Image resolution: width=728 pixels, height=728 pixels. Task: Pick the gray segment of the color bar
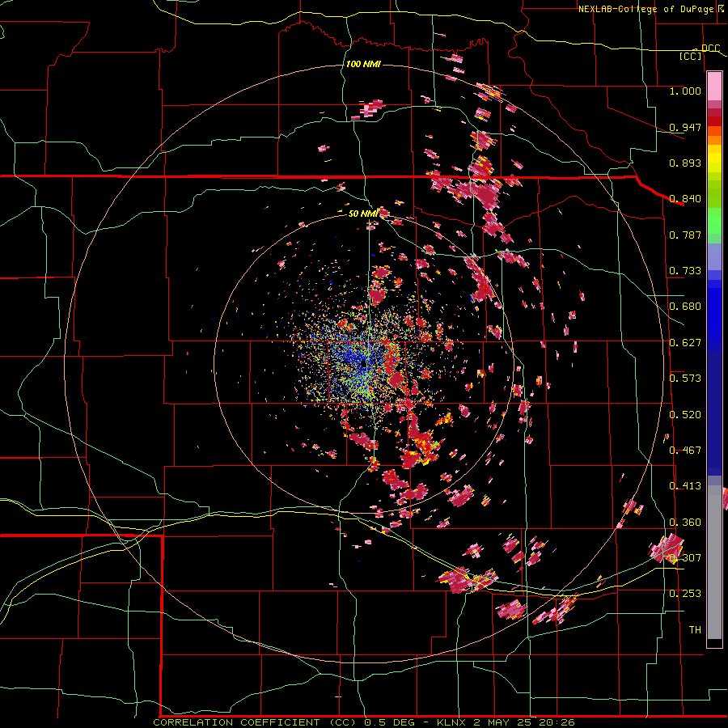pos(714,562)
